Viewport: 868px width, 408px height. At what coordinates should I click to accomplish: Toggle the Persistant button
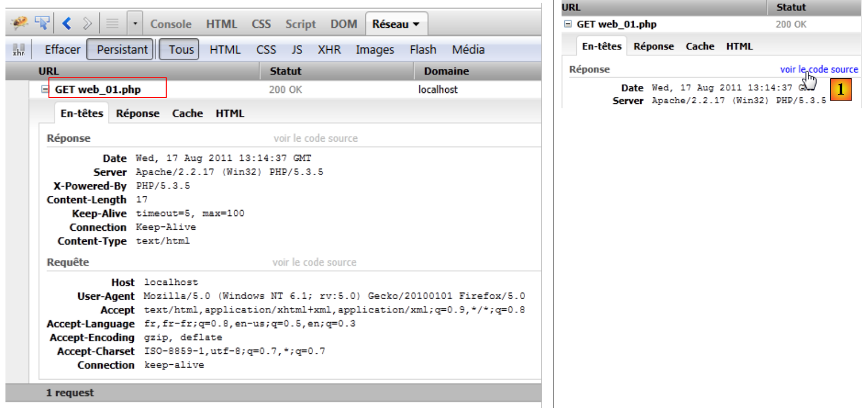(x=122, y=50)
